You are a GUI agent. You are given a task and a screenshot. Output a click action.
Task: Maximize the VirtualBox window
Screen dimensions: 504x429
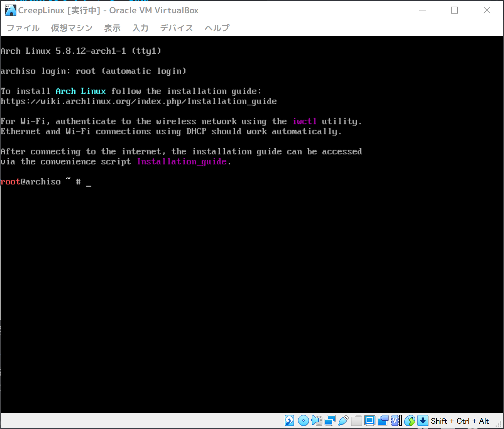click(x=454, y=10)
